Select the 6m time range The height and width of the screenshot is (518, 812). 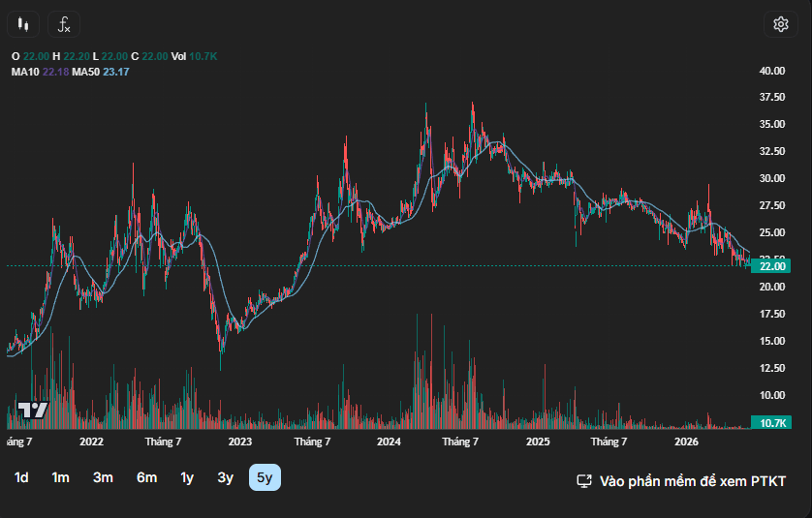tap(147, 477)
